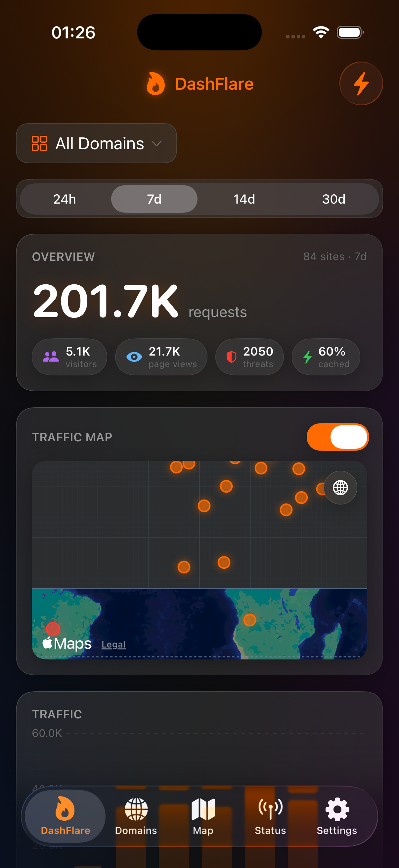
Task: Tap the 21.7K page views pill
Action: click(161, 357)
